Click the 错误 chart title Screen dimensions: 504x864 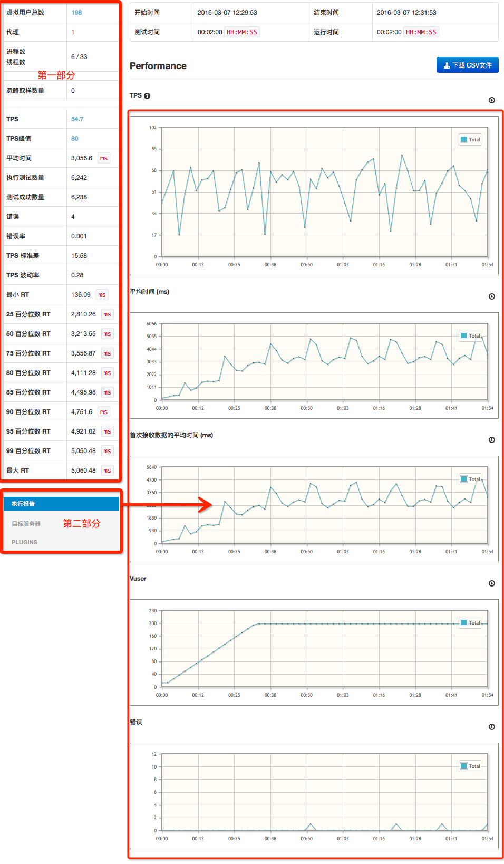click(x=136, y=722)
